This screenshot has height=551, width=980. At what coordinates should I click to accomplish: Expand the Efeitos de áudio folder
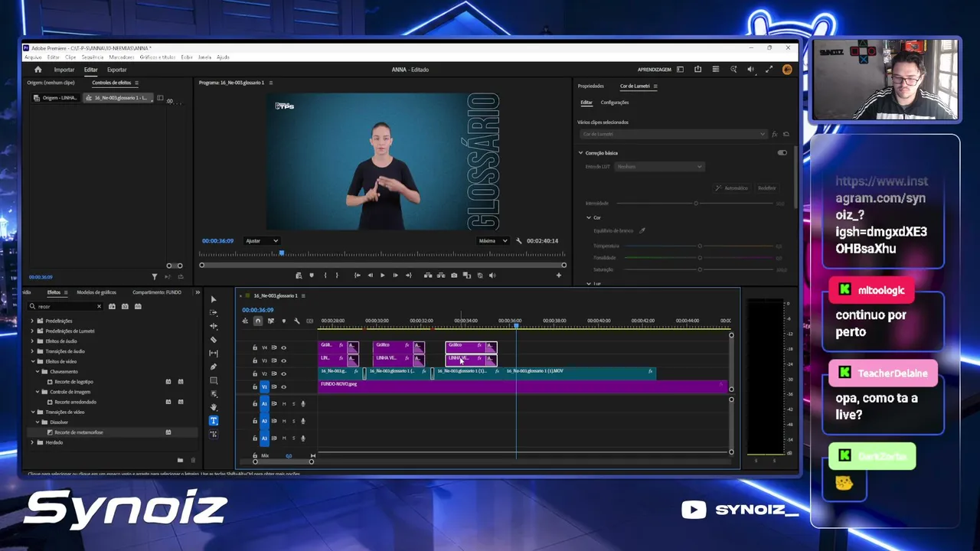(x=32, y=341)
